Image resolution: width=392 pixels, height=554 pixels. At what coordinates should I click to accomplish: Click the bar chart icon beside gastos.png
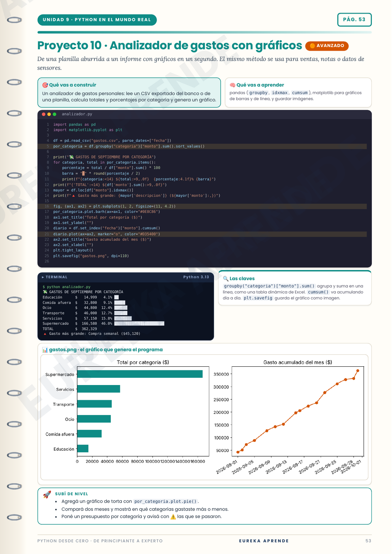click(45, 350)
